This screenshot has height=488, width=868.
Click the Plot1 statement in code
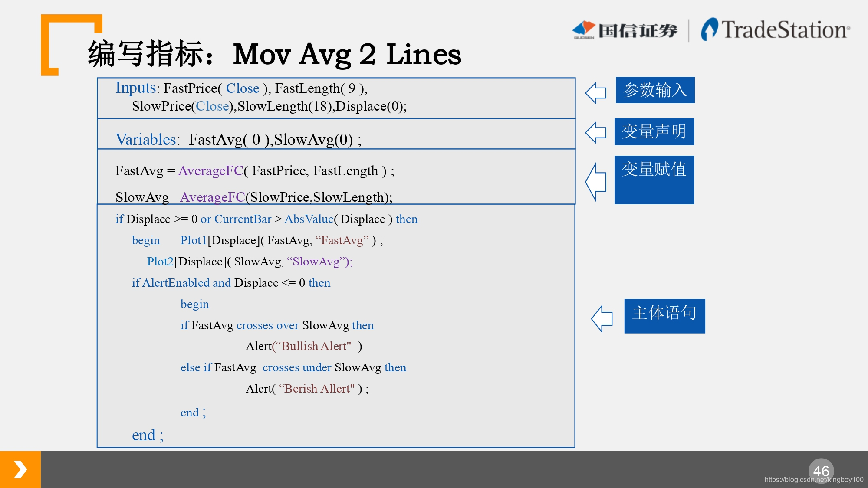coord(194,240)
